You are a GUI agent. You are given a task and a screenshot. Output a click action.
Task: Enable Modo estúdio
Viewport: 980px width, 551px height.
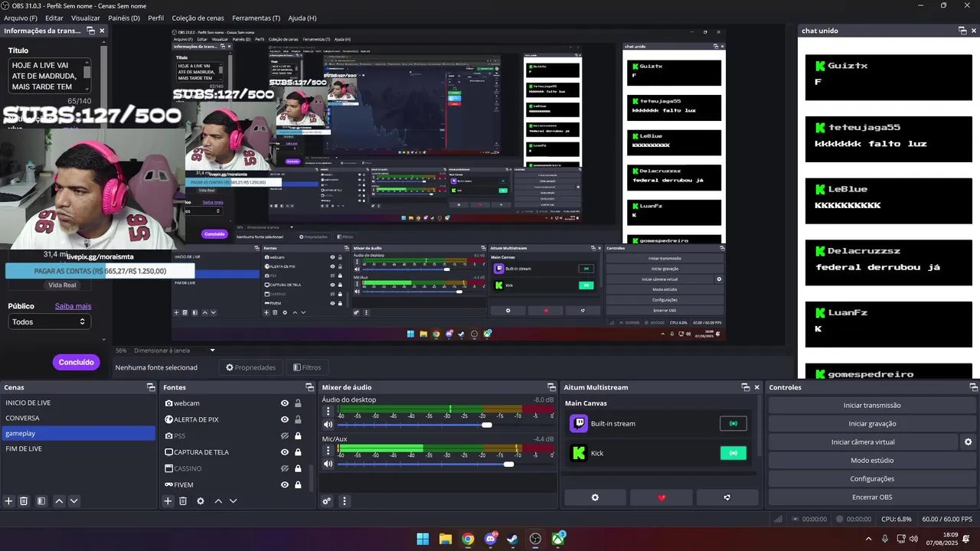point(872,461)
